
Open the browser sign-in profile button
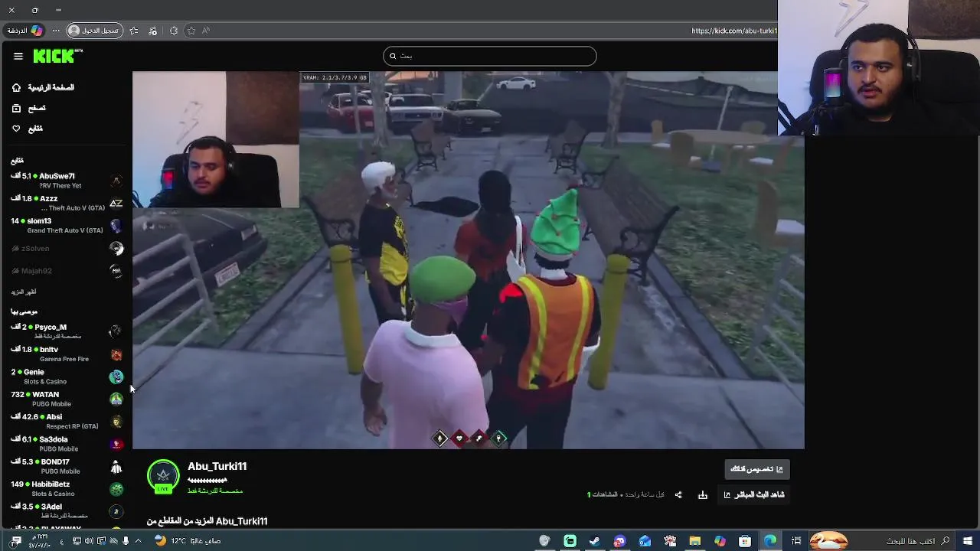(x=95, y=31)
